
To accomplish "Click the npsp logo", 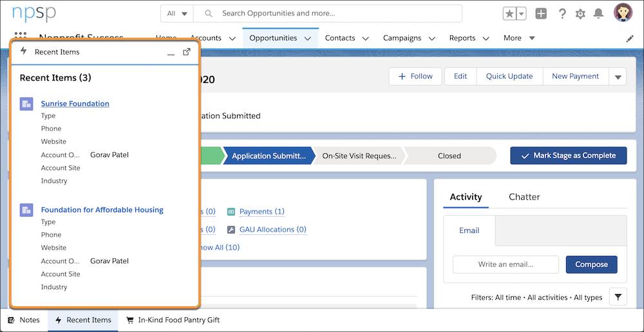I will click(33, 13).
